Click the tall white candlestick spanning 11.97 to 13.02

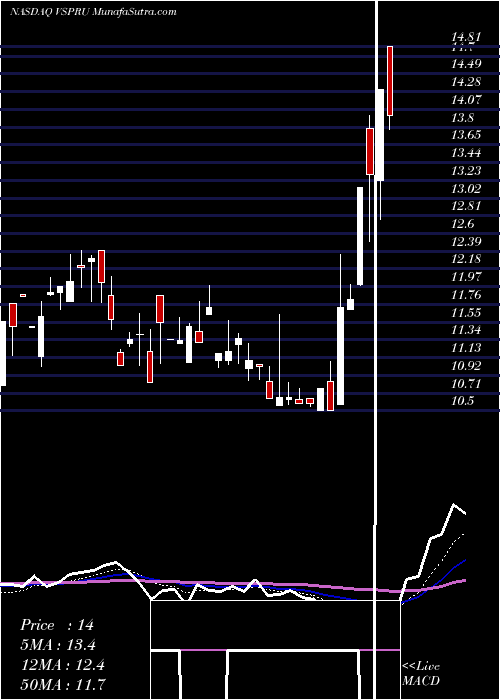[x=360, y=236]
